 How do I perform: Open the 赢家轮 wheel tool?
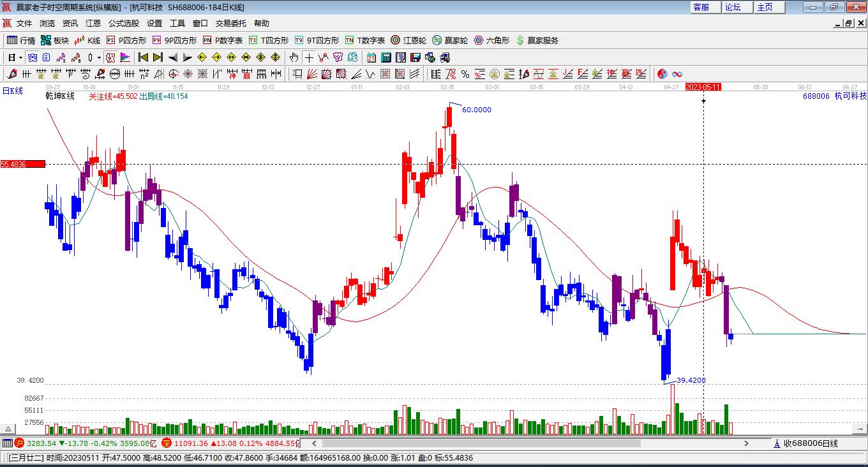450,40
